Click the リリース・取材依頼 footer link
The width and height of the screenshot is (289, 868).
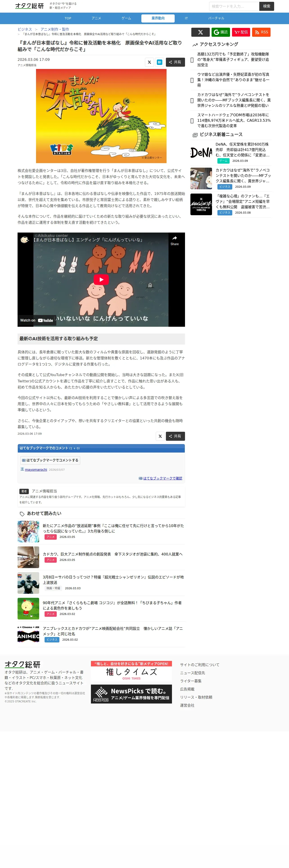pyautogui.click(x=196, y=697)
